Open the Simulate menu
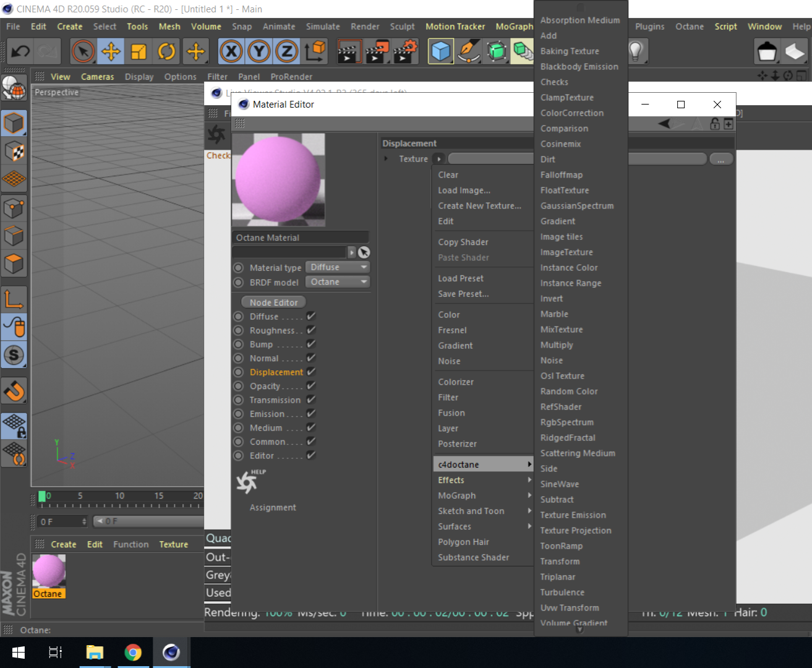 (323, 27)
